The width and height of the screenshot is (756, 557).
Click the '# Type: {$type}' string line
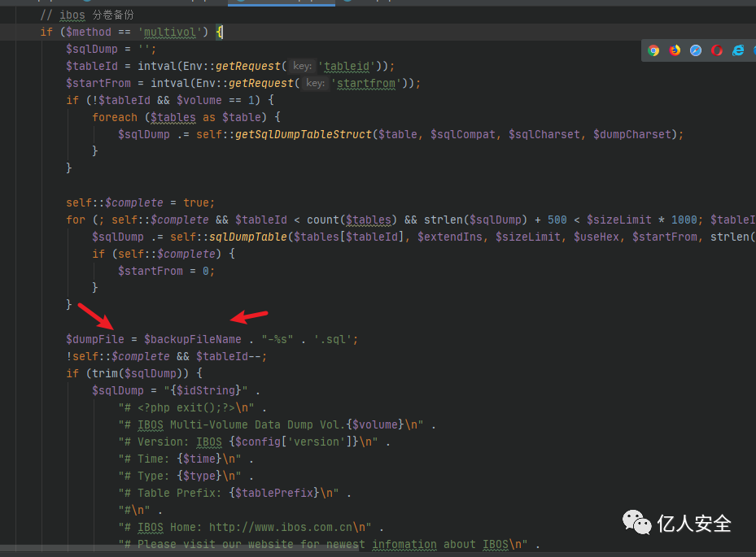coord(179,476)
